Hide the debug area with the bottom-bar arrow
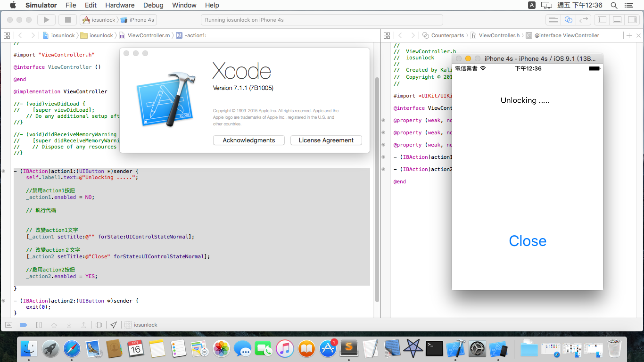Image resolution: width=644 pixels, height=362 pixels. [9, 325]
